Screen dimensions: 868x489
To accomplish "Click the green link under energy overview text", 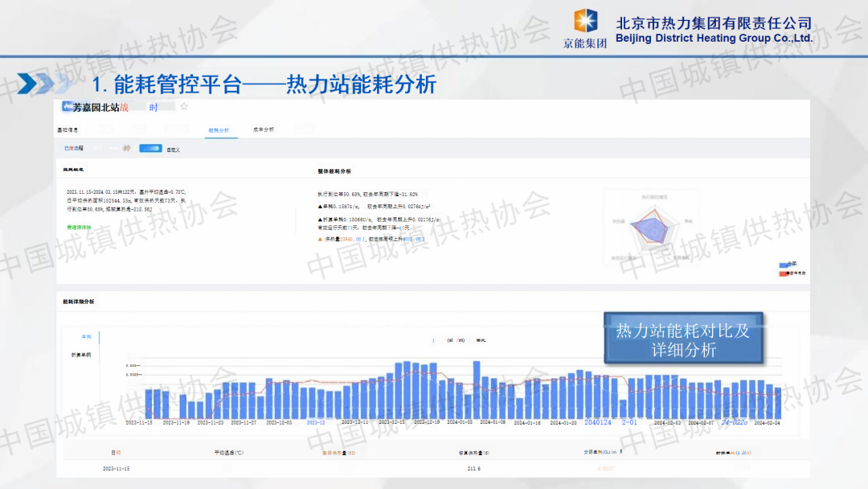I will tap(79, 227).
